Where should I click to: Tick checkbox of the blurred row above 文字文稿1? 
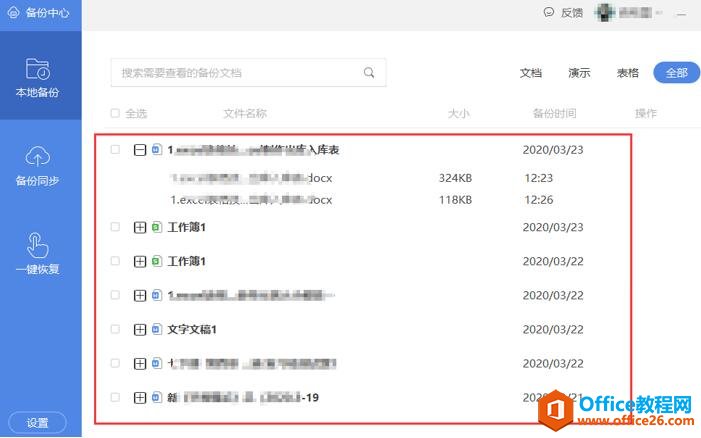pyautogui.click(x=115, y=295)
